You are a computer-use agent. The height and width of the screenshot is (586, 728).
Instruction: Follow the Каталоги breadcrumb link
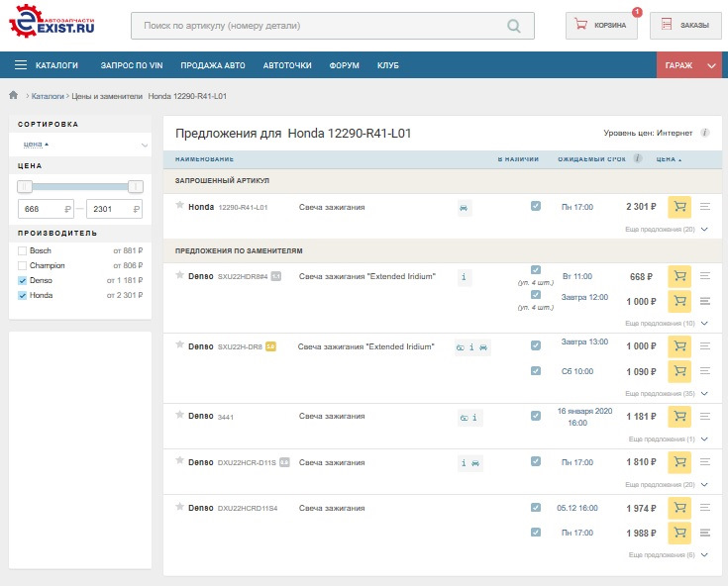tap(48, 96)
